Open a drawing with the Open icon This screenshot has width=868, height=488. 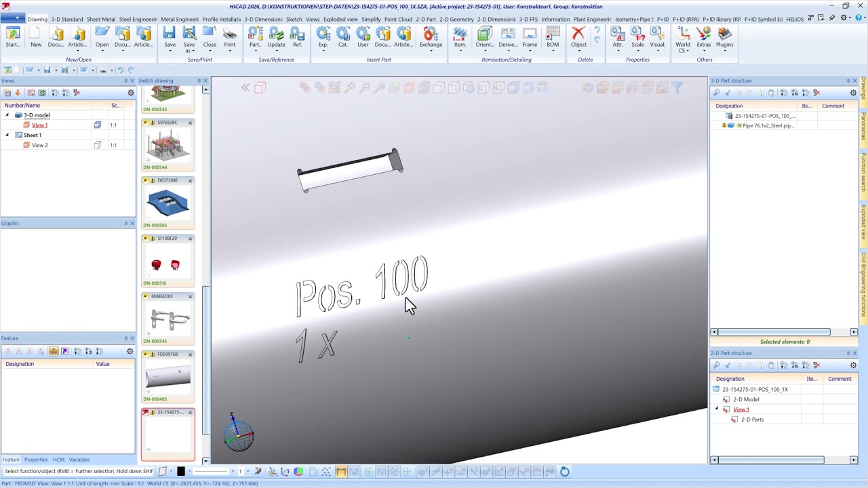[102, 37]
